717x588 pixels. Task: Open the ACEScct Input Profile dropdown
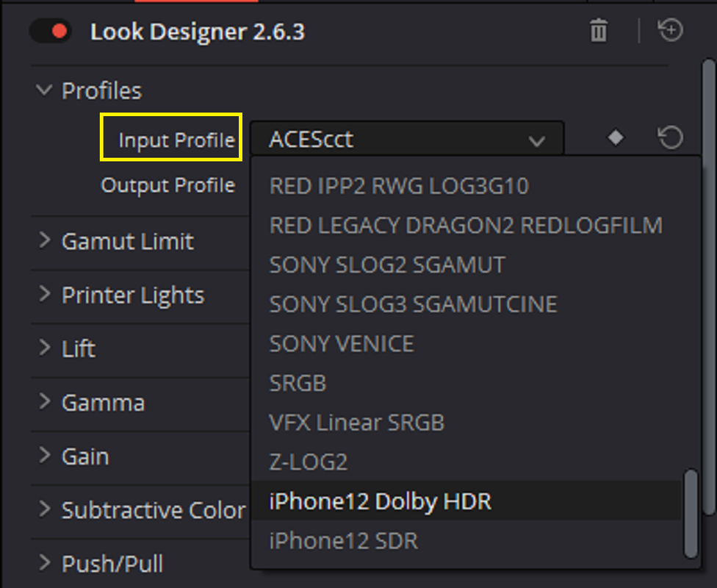click(407, 139)
